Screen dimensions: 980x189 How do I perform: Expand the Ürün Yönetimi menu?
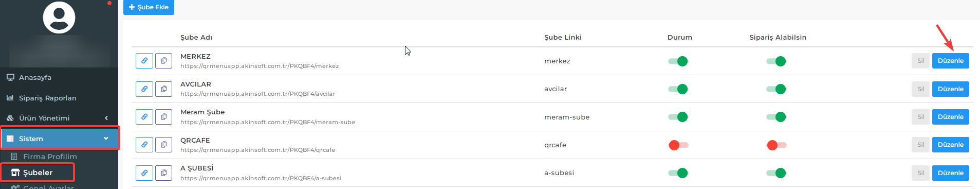click(x=59, y=118)
